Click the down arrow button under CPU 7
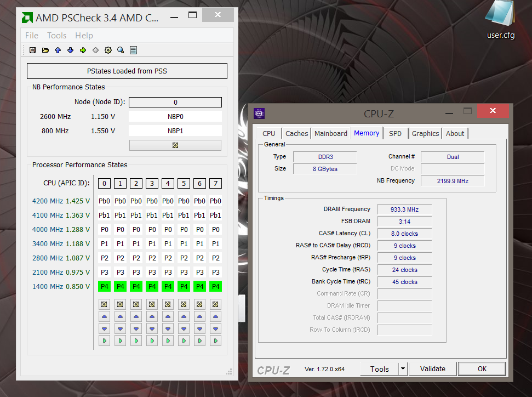 pos(215,329)
